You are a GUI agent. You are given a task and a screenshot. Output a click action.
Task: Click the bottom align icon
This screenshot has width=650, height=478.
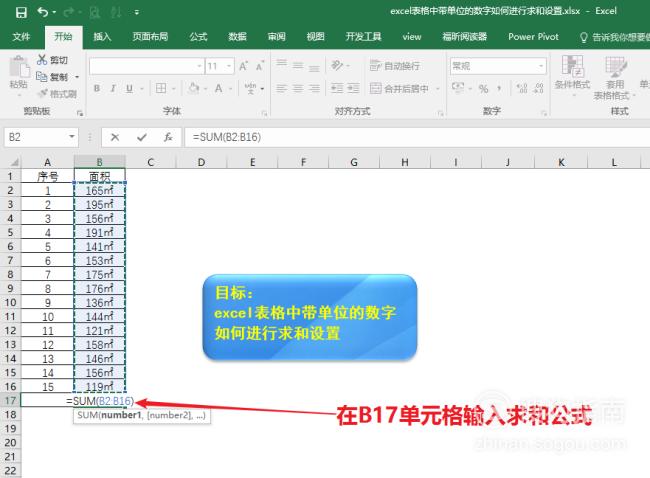point(314,66)
